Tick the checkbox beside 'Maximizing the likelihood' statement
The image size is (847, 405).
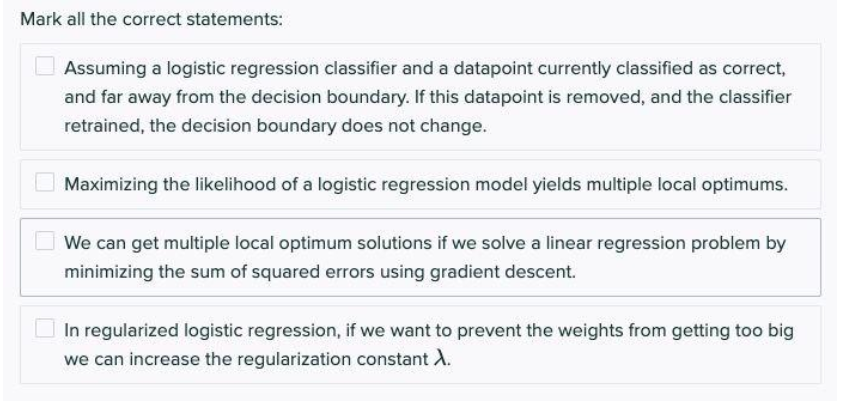coord(45,182)
